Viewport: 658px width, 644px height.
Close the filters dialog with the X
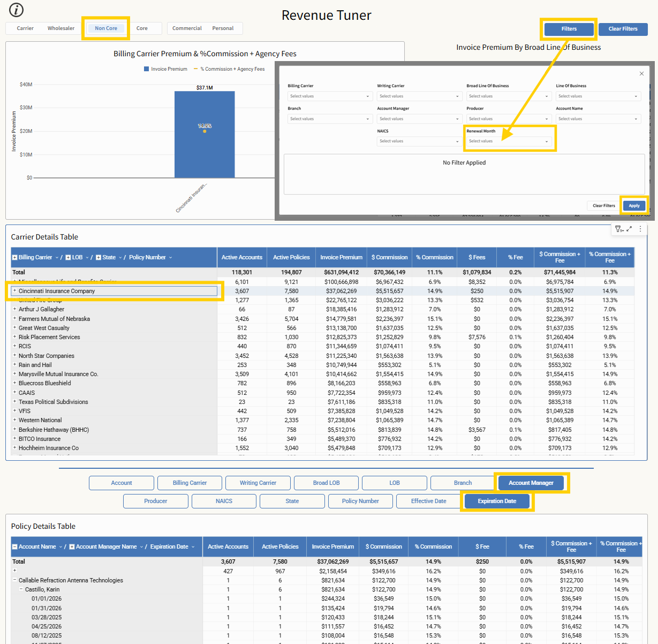click(x=641, y=73)
